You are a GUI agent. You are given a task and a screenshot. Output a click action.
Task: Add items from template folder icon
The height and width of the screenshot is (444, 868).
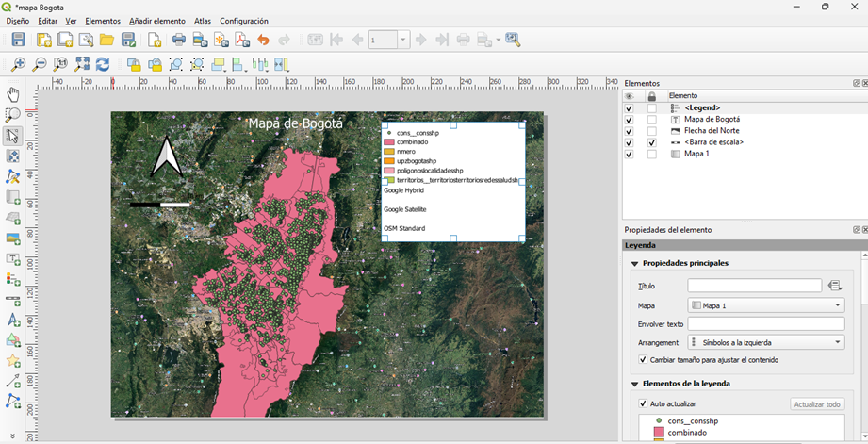[106, 40]
